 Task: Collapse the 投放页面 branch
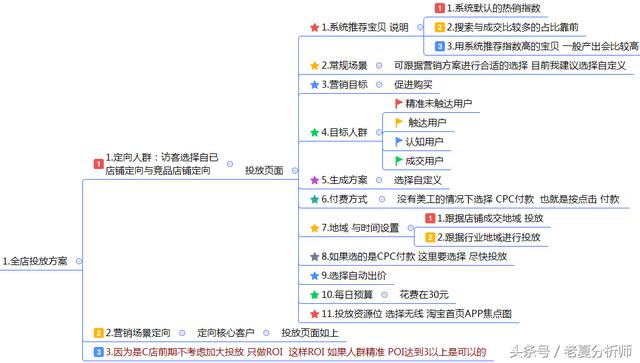coord(295,171)
